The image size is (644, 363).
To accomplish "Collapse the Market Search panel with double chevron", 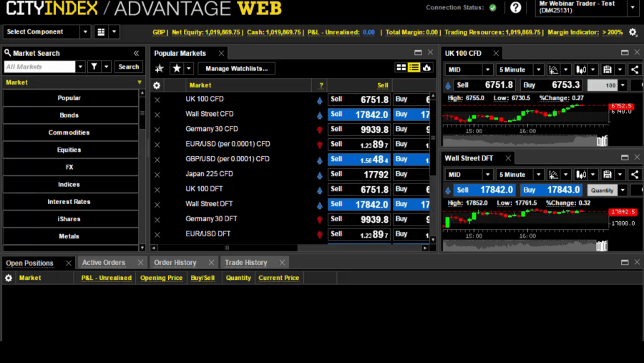I will click(136, 53).
